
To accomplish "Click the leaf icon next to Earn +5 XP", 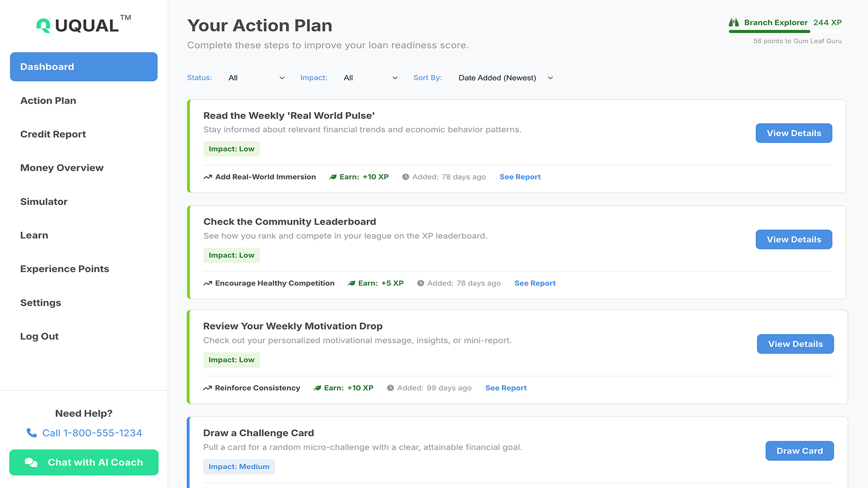I will point(352,284).
